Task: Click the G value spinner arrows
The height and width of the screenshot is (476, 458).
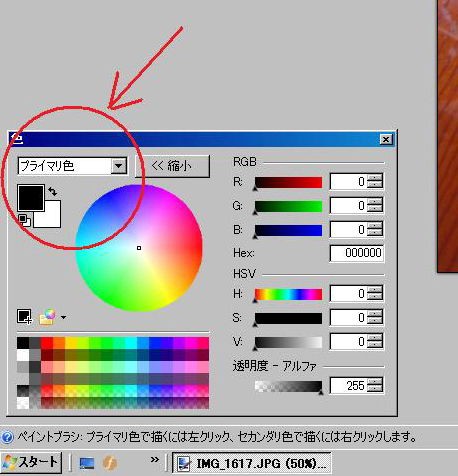Action: click(375, 206)
